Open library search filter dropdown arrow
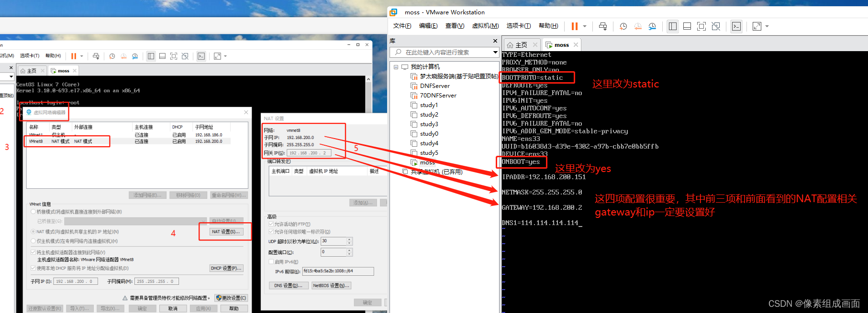Image resolution: width=868 pixels, height=313 pixels. [495, 52]
